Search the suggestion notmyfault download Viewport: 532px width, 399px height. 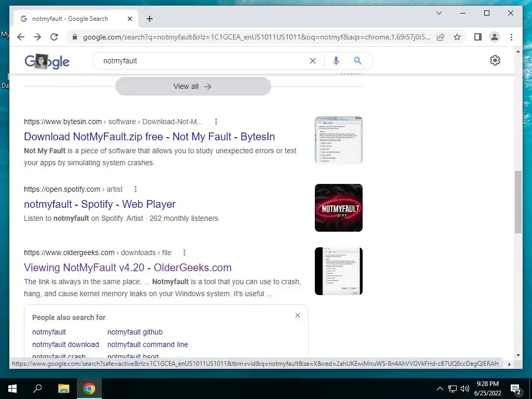coord(65,344)
